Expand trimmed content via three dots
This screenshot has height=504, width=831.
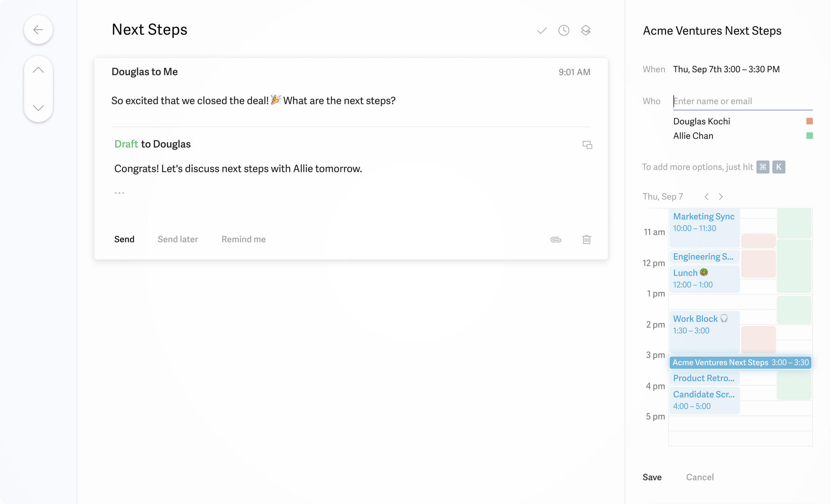point(120,193)
